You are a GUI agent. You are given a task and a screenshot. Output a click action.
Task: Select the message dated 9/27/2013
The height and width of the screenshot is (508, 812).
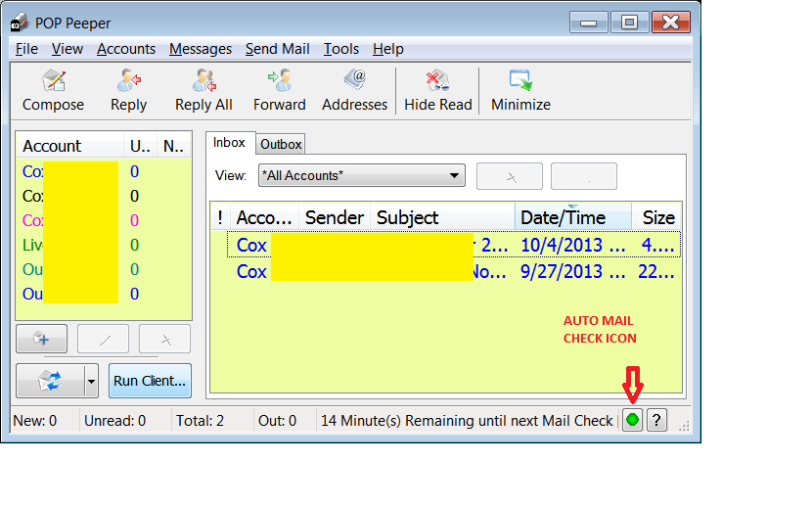[x=454, y=271]
